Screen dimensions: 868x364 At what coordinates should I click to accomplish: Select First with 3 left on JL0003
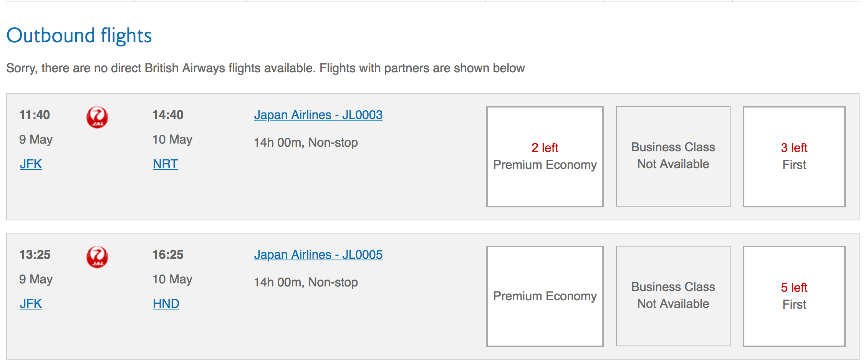794,156
